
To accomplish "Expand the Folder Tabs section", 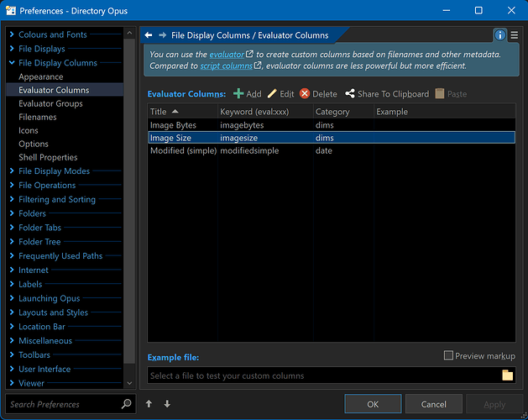I will tap(12, 227).
